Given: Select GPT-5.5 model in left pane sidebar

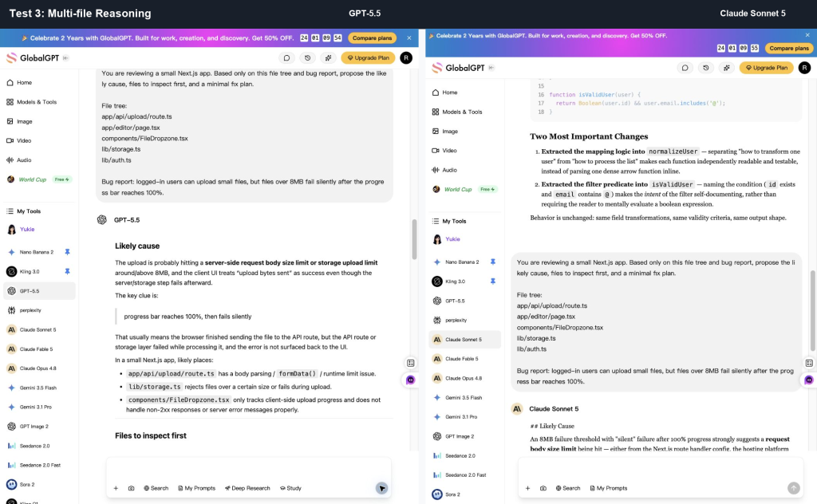Looking at the screenshot, I should (40, 291).
